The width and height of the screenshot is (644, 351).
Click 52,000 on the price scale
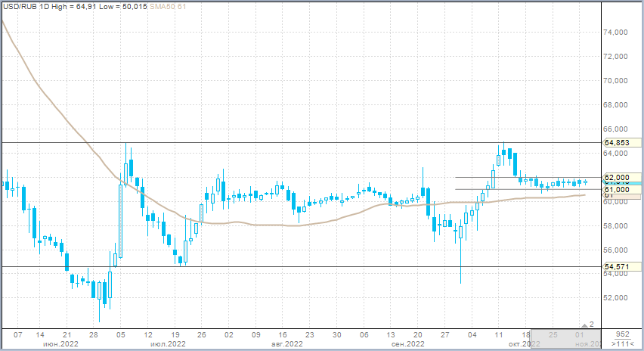(x=618, y=298)
